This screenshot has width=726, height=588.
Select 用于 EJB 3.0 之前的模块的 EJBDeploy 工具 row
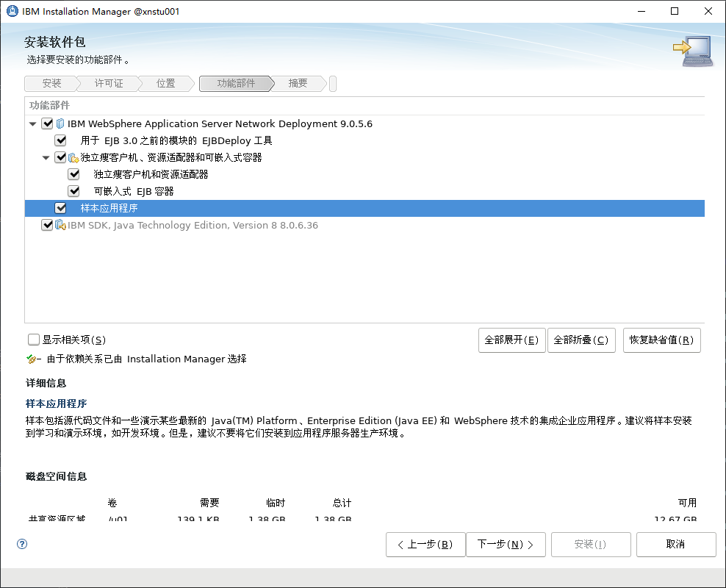[365, 140]
